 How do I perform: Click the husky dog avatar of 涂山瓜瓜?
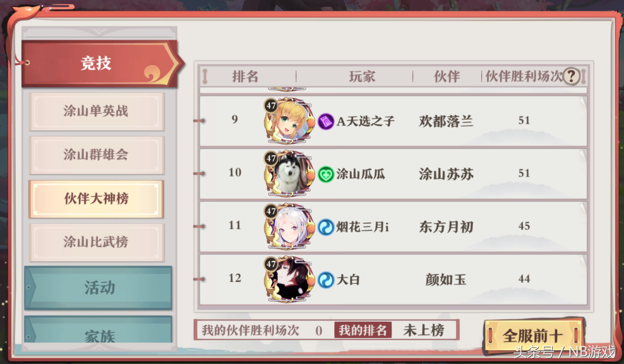click(x=289, y=173)
